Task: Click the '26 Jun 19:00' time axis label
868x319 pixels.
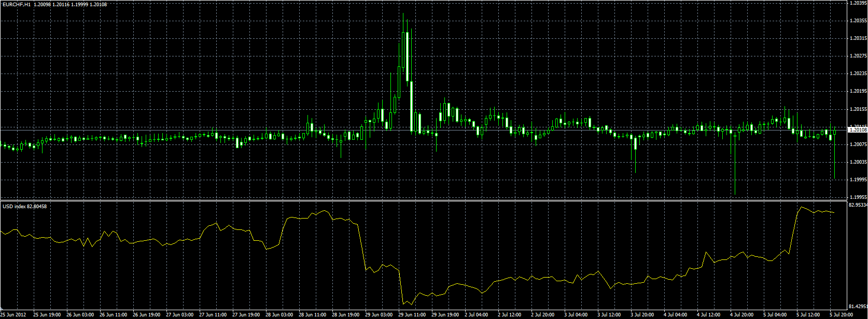Action: 147,315
